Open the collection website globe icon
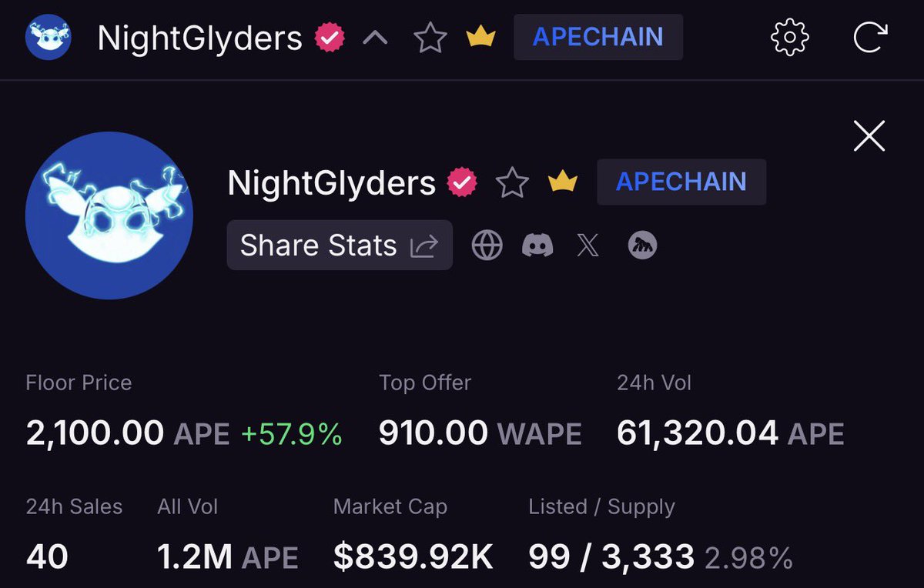Screen dimensions: 924x588 tap(487, 246)
